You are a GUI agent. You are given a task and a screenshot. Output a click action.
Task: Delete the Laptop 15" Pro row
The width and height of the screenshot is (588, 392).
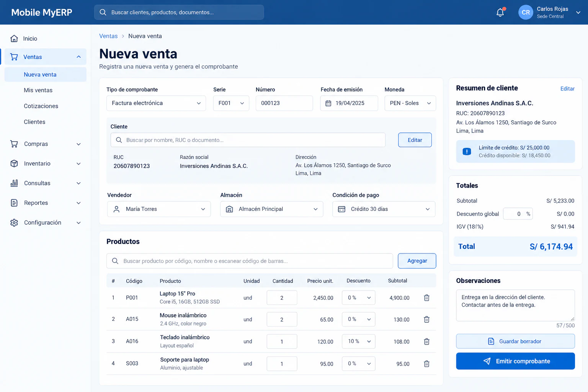pos(426,298)
